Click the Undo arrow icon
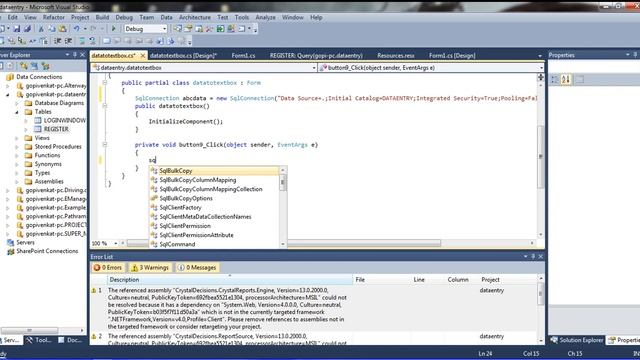640x360 pixels. coord(76,29)
